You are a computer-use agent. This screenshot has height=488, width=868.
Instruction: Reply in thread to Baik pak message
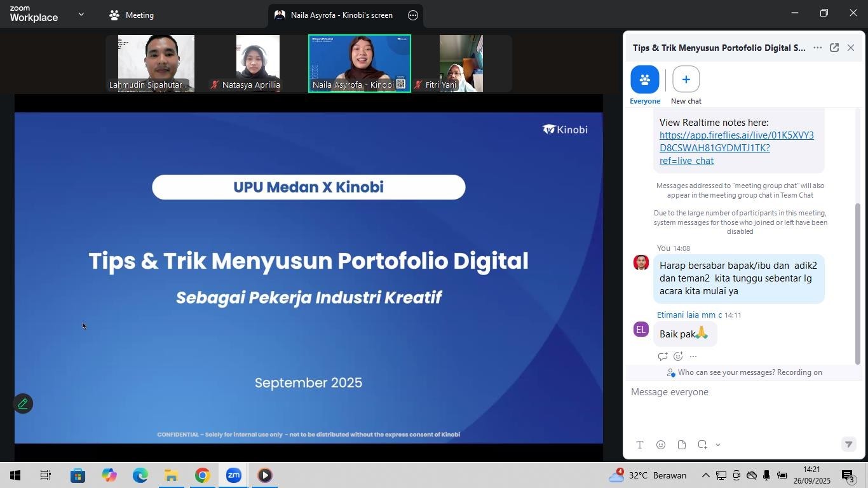[662, 356]
